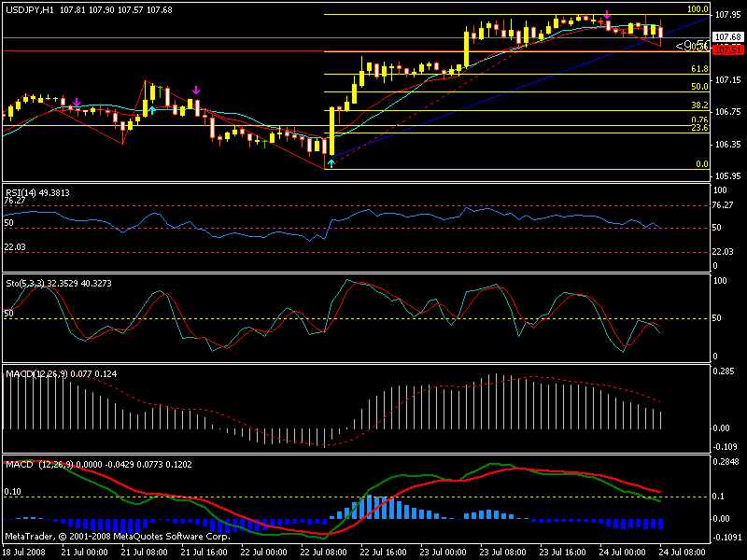The width and height of the screenshot is (747, 560).
Task: Click the 22.03 level label at the RSI panel left
Action: (x=15, y=247)
